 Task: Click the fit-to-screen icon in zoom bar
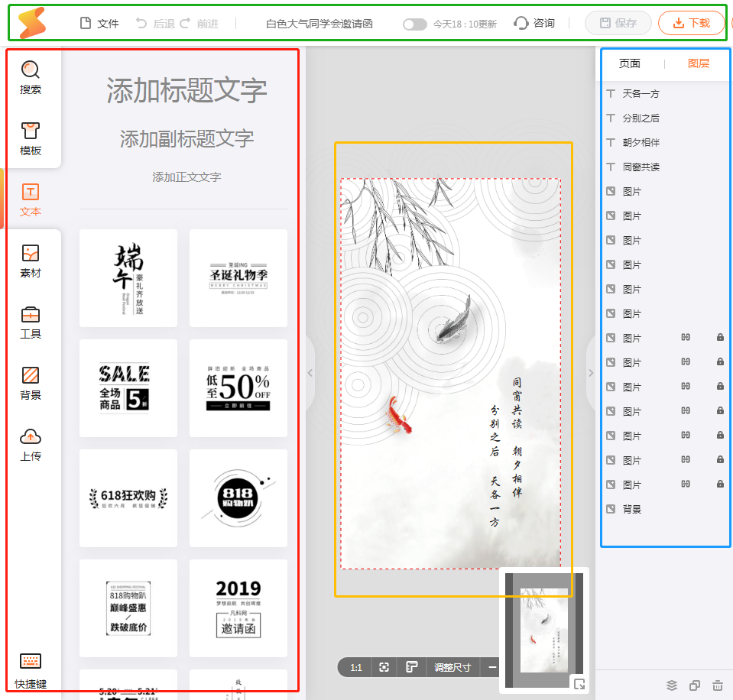click(x=384, y=667)
